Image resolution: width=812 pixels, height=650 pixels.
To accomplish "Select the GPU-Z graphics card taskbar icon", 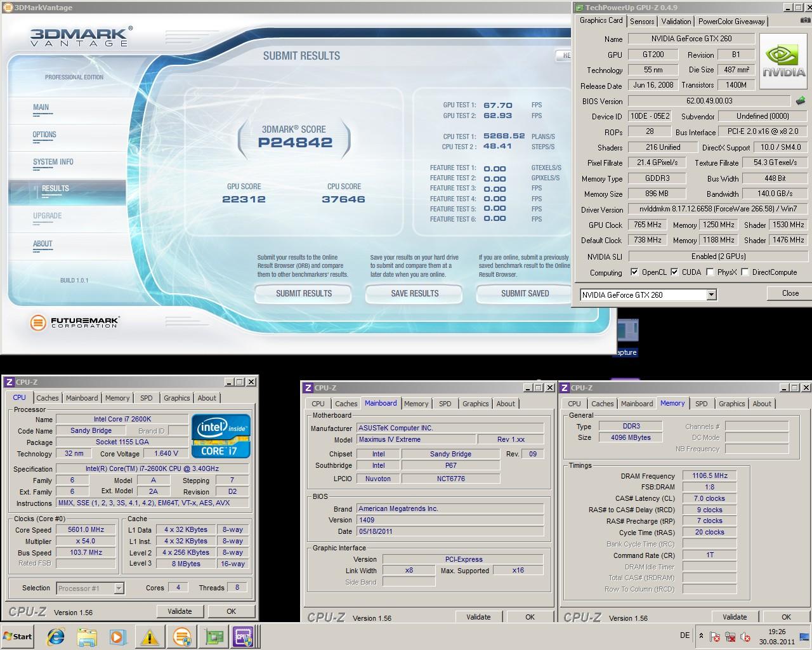I will click(x=213, y=636).
